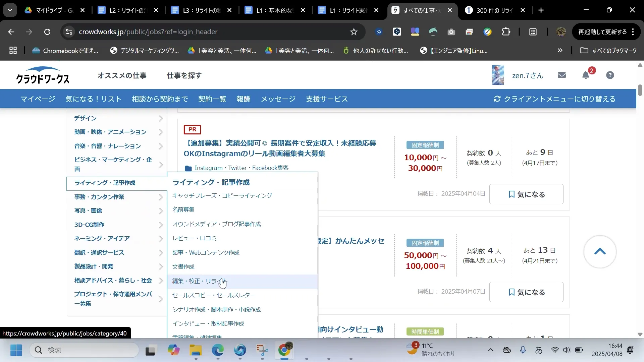The width and height of the screenshot is (644, 362).
Task: Click the 再起動して更新する button
Action: [x=602, y=32]
